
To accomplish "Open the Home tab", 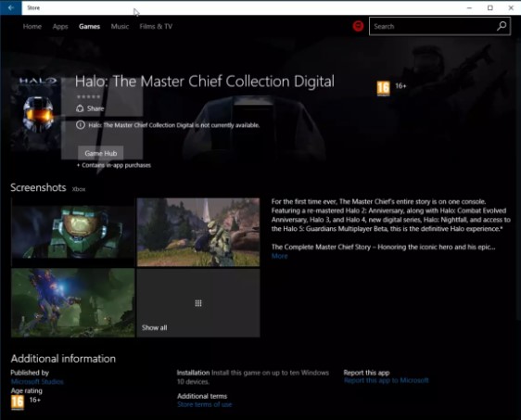I will [32, 27].
